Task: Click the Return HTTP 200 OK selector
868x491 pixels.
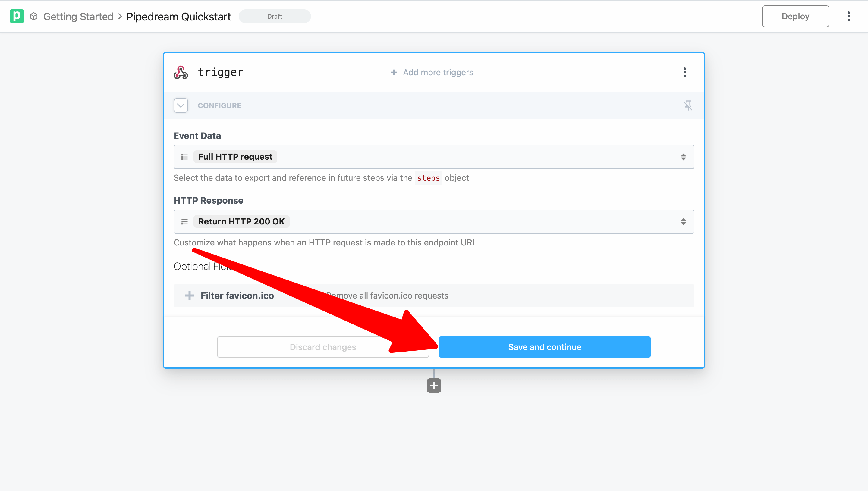Action: coord(434,221)
